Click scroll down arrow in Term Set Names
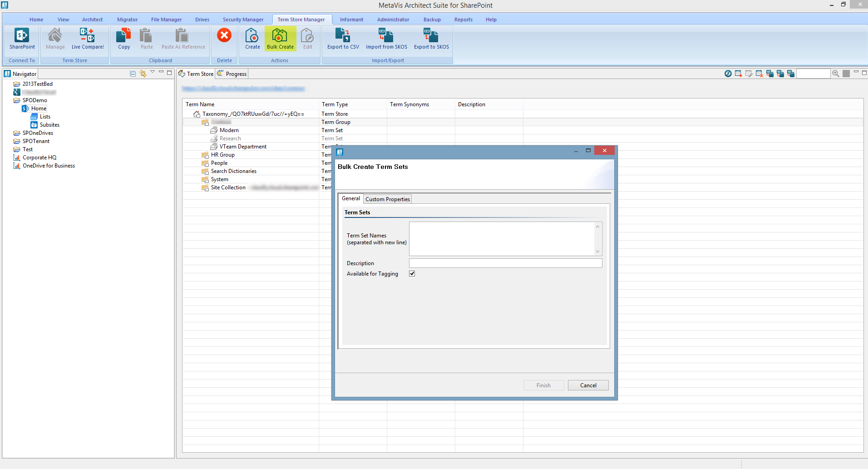868x469 pixels. [x=598, y=252]
